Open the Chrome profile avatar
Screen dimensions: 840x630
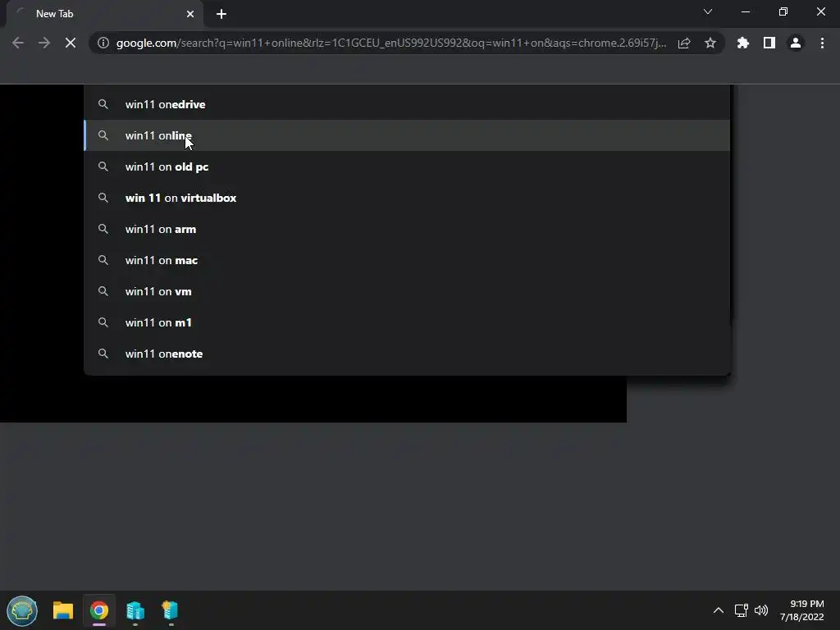click(796, 43)
